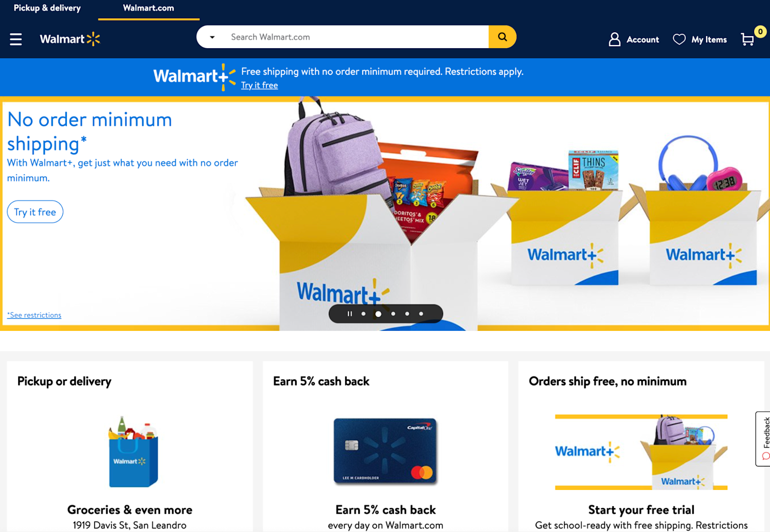Screen dimensions: 770x532
Task: Open the Account person icon
Action: 614,39
